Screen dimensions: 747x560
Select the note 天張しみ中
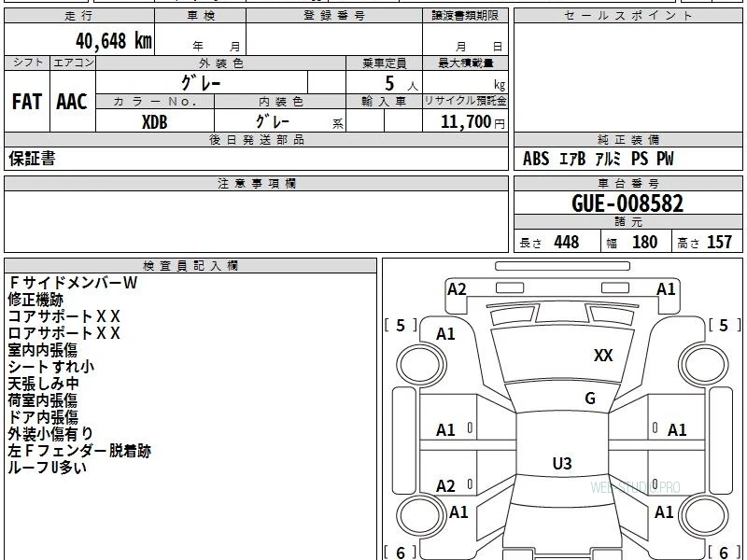click(x=43, y=384)
